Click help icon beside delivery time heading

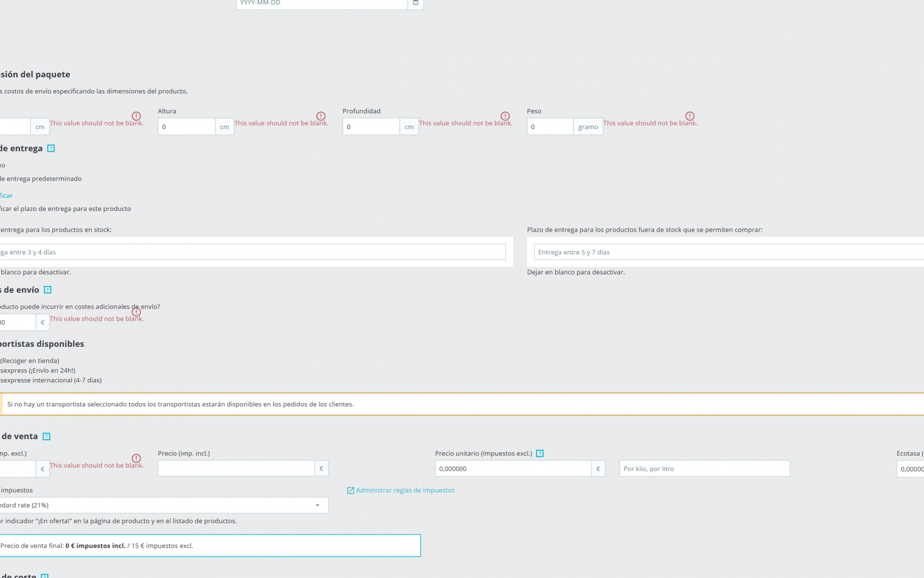coord(51,148)
